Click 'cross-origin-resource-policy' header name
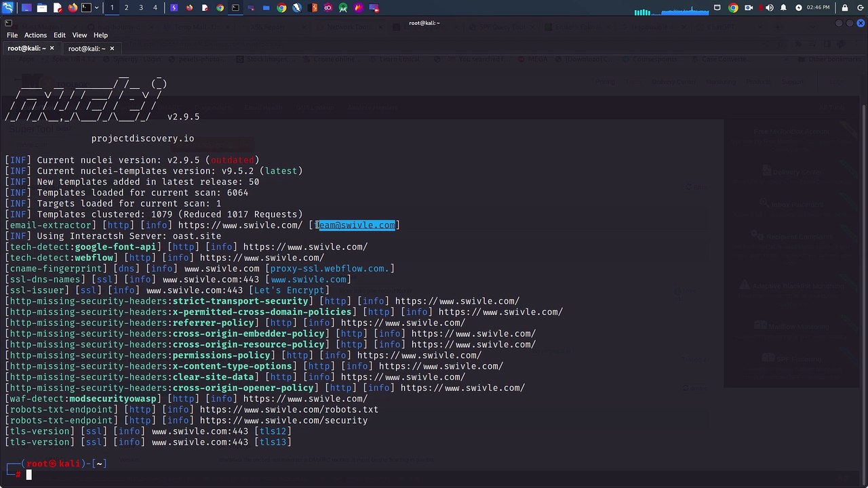This screenshot has width=868, height=488. 249,344
